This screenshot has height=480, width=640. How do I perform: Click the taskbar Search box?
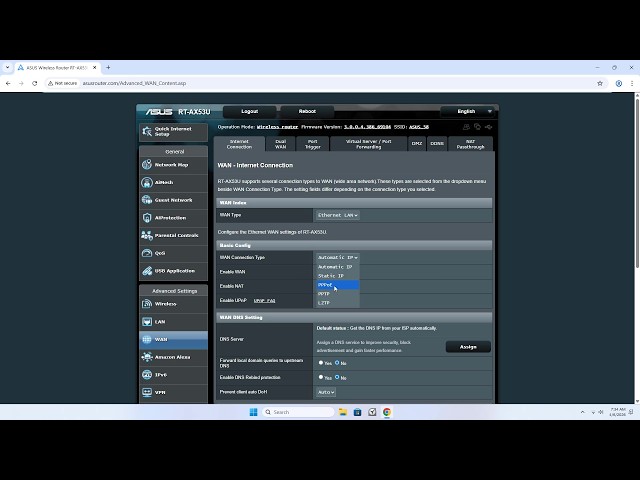pyautogui.click(x=299, y=412)
